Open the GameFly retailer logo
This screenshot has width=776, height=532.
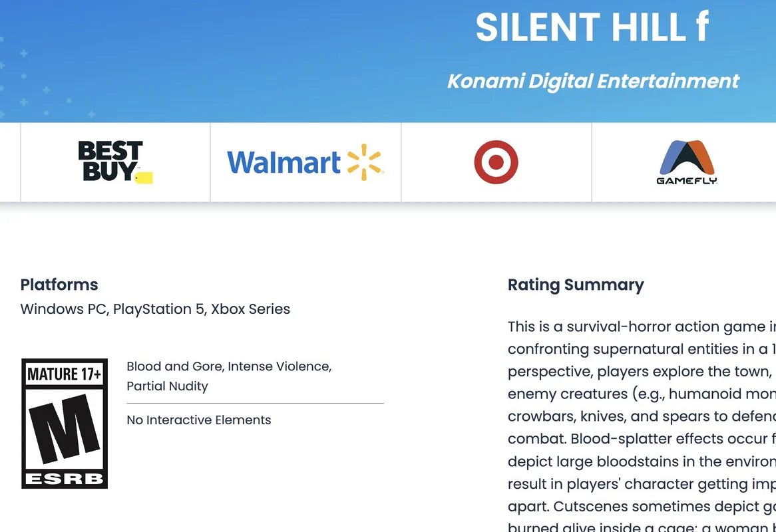pos(687,162)
